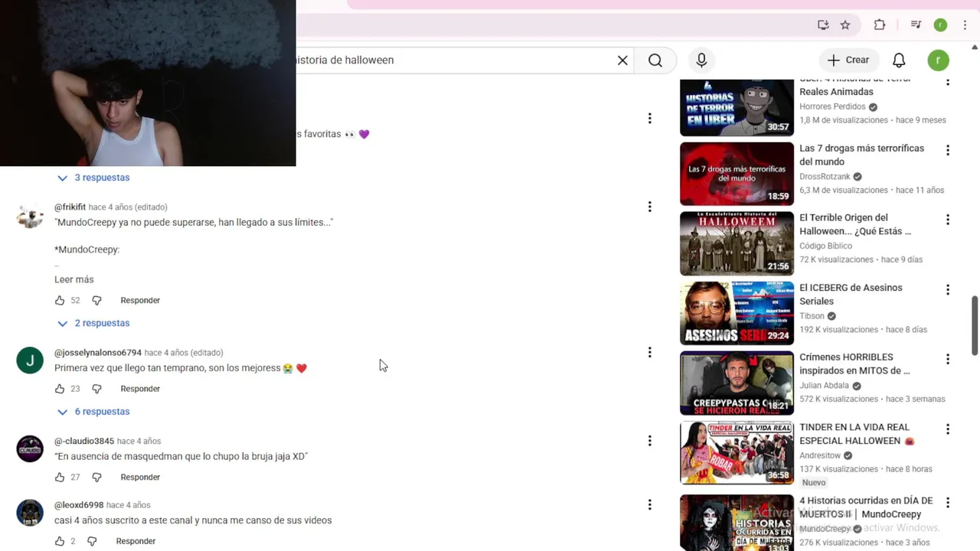Open the Tinder en la vida real thumbnail
The height and width of the screenshot is (551, 980).
coord(737,452)
